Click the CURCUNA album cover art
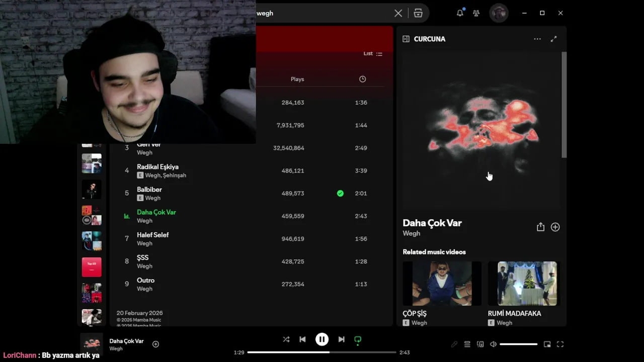Viewport: 644px width, 362px height. 481,131
